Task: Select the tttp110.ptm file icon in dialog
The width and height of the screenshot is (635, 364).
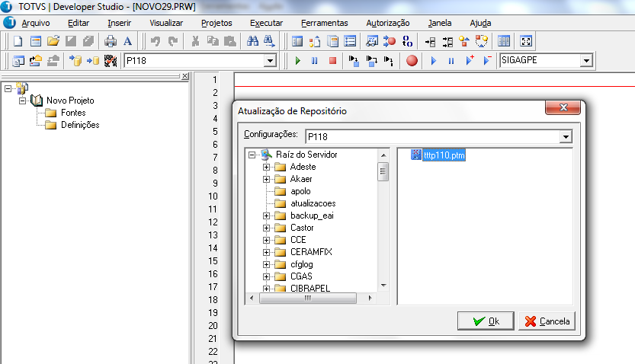Action: click(416, 155)
